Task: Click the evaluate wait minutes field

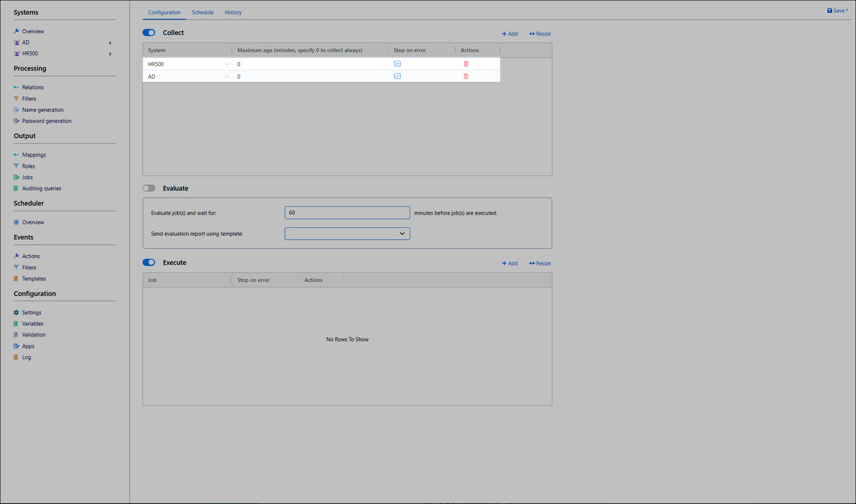Action: coord(347,213)
